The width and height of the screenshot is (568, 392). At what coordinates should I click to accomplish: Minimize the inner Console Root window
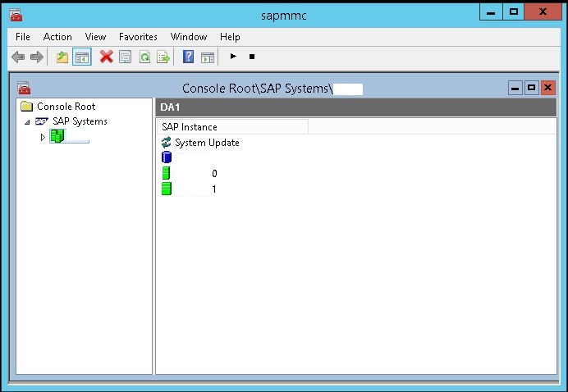(x=515, y=88)
